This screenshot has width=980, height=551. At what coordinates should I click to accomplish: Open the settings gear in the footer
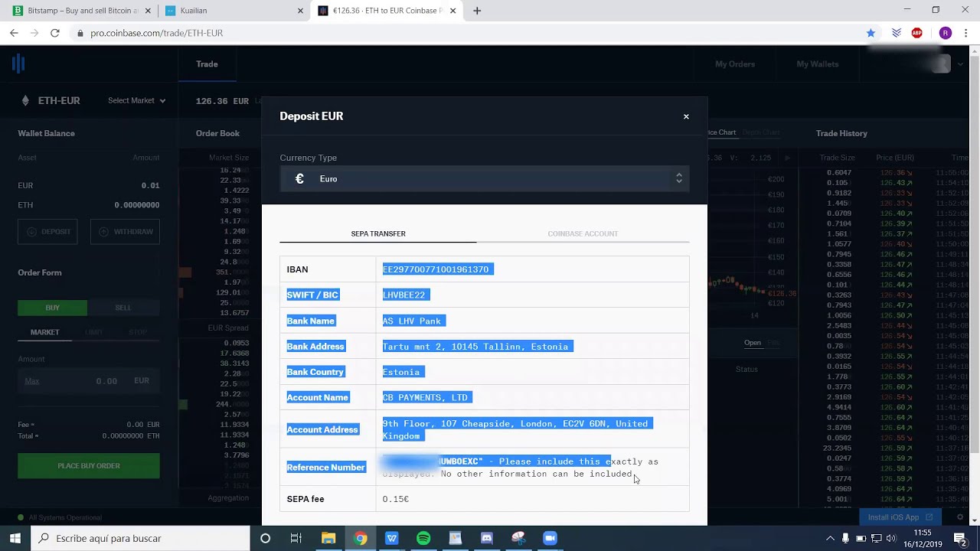[960, 517]
